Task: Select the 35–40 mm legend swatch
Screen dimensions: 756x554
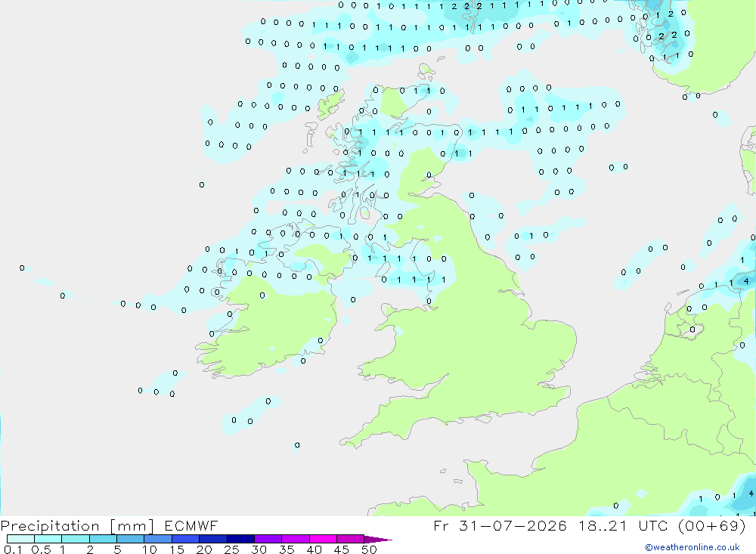Action: tap(296, 539)
